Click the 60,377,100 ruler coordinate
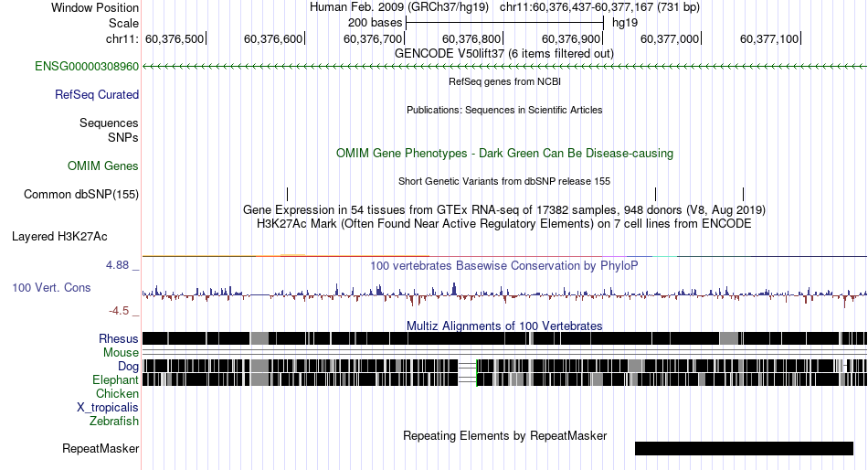 769,38
